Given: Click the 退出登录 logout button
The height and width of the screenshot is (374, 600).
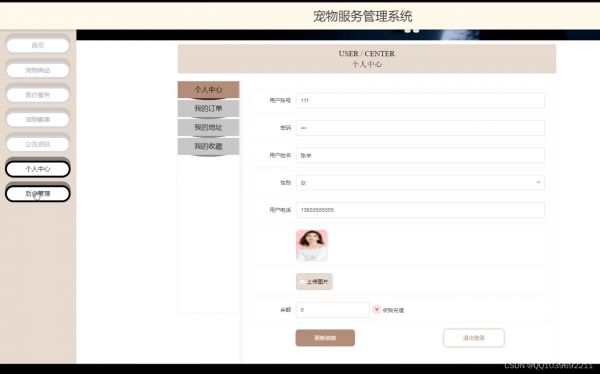Looking at the screenshot, I should 474,338.
